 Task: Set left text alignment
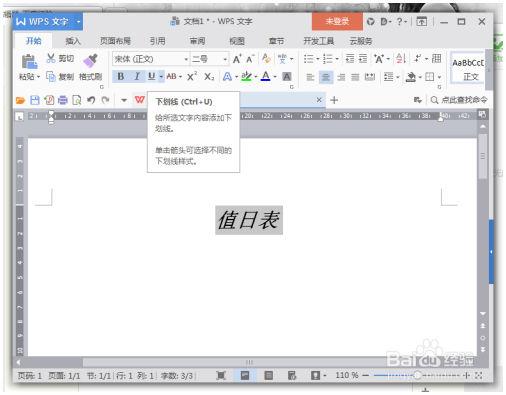pos(310,77)
